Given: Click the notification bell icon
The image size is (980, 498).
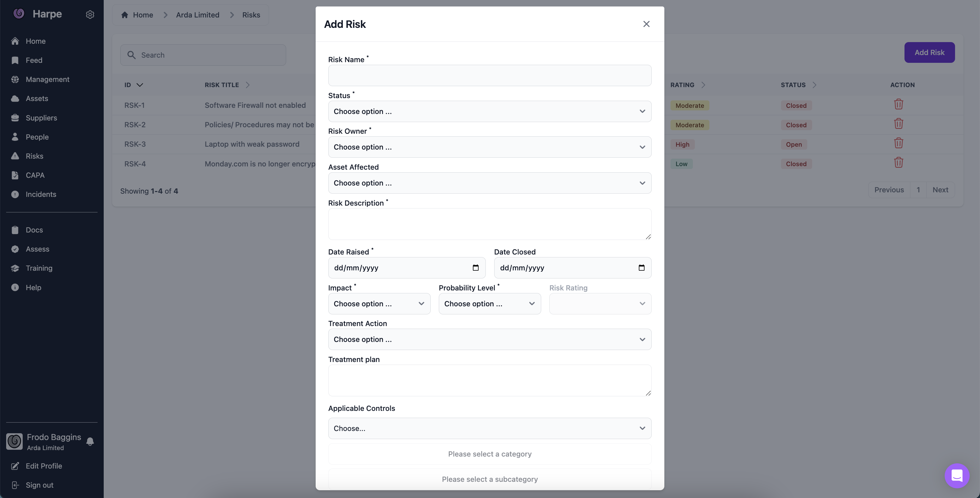Looking at the screenshot, I should tap(90, 441).
